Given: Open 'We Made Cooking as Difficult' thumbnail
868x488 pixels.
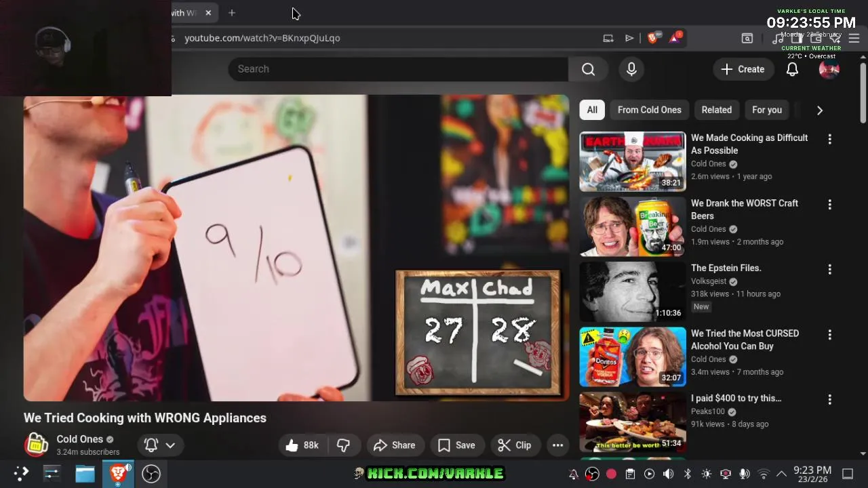Looking at the screenshot, I should click(633, 161).
